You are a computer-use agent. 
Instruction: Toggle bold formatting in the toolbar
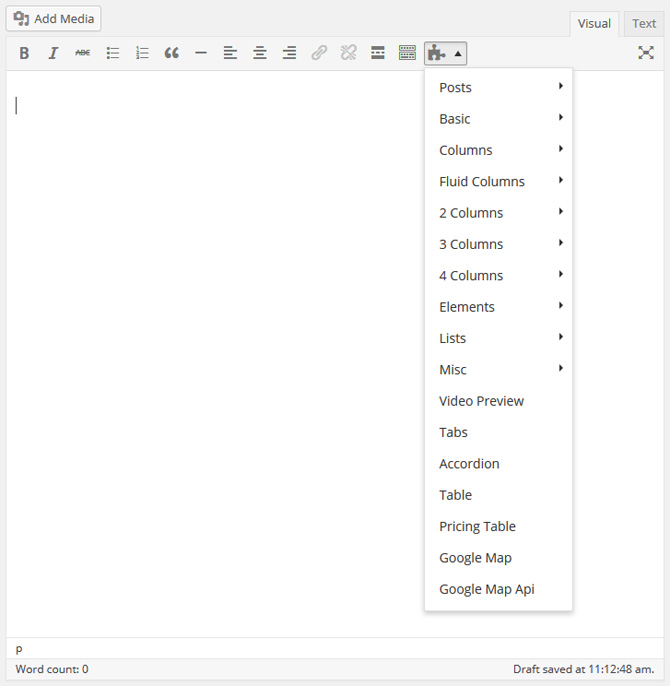pos(25,53)
